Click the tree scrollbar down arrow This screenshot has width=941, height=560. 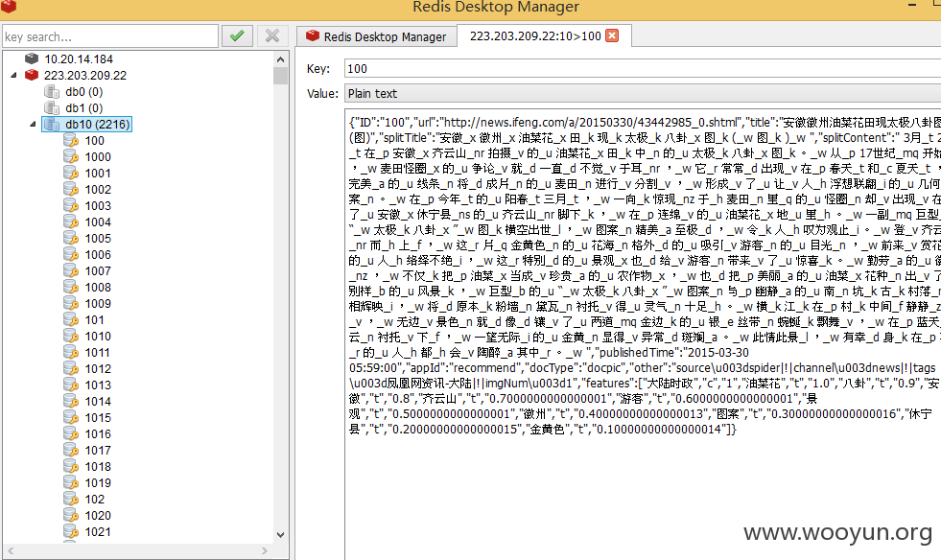point(280,535)
